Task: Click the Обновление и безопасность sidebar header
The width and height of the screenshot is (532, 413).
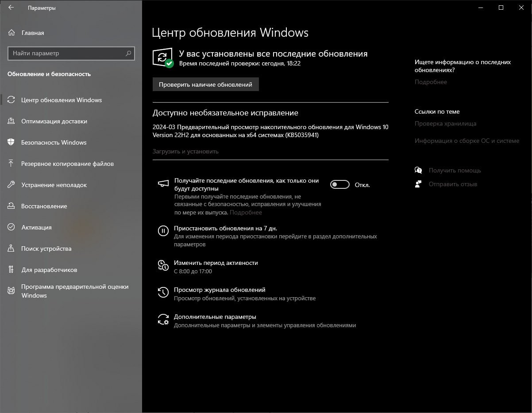Action: pyautogui.click(x=49, y=74)
